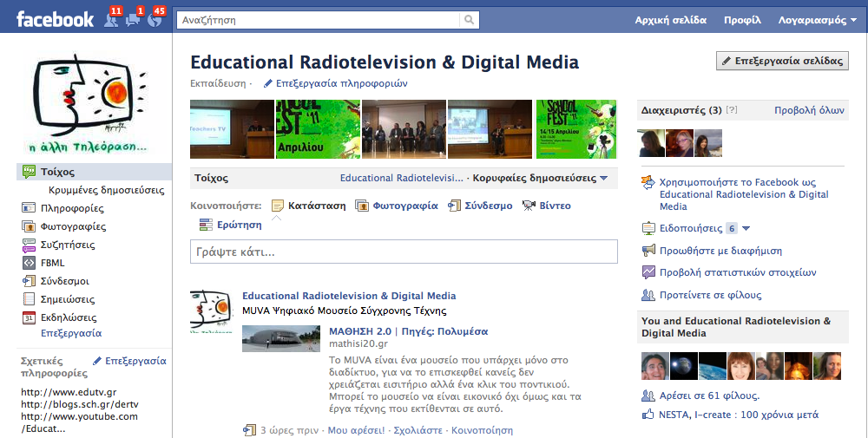
Task: Click Επεξεργασία below the sidebar tabs
Action: pyautogui.click(x=71, y=333)
